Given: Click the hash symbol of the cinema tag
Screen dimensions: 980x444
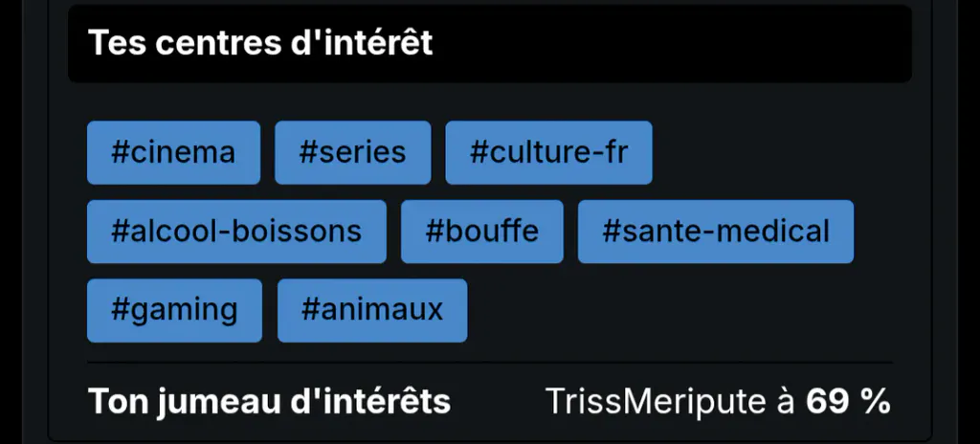Looking at the screenshot, I should 121,152.
